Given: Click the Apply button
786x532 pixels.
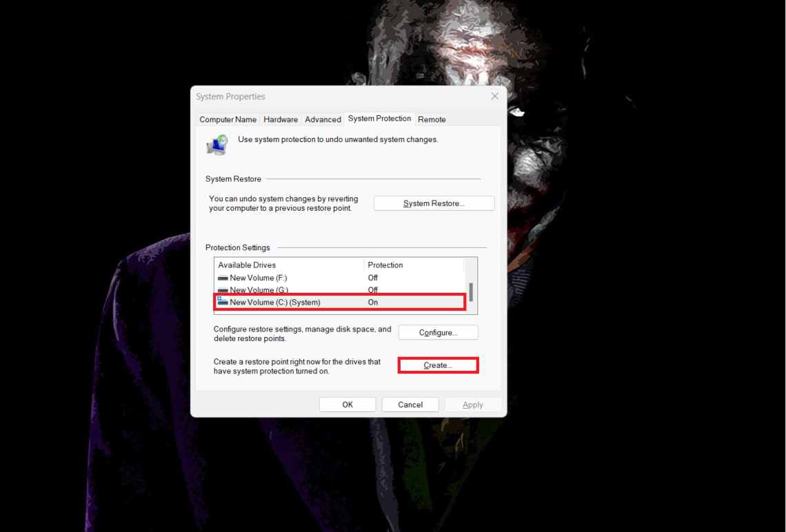Looking at the screenshot, I should (473, 405).
